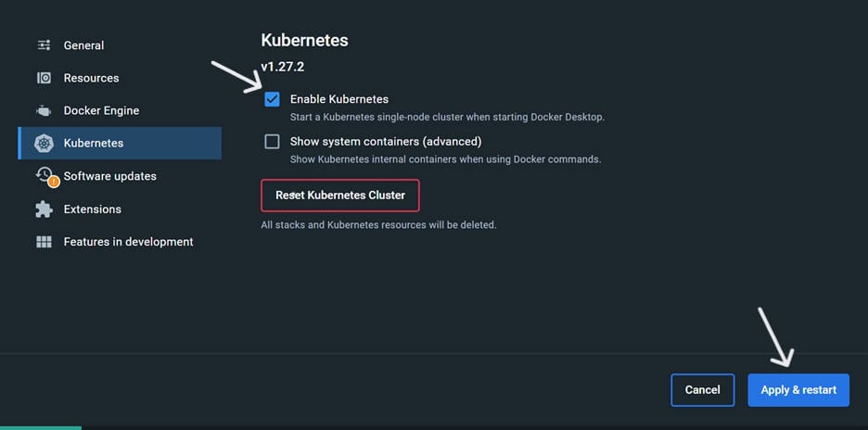
Task: Click the Extensions puzzle piece icon
Action: tap(44, 209)
